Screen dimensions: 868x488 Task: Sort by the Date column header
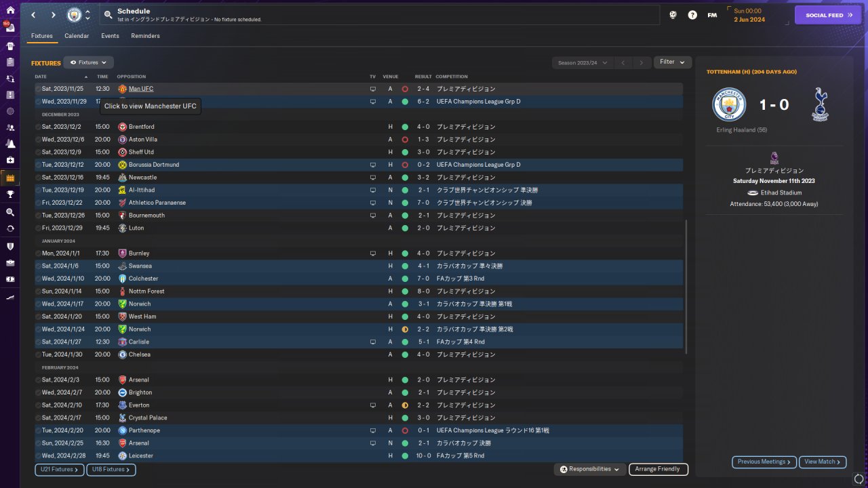tap(41, 77)
